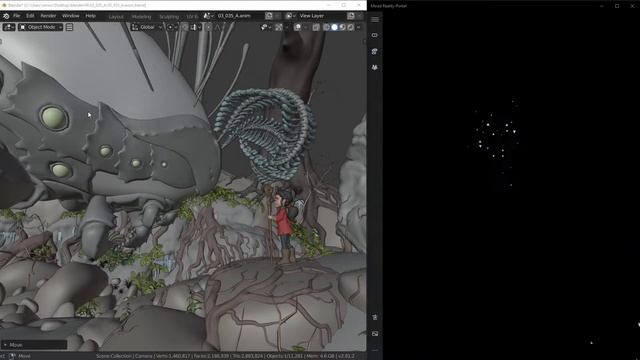The height and width of the screenshot is (360, 640).
Task: Open the Global transform orientation dropdown
Action: [x=147, y=27]
